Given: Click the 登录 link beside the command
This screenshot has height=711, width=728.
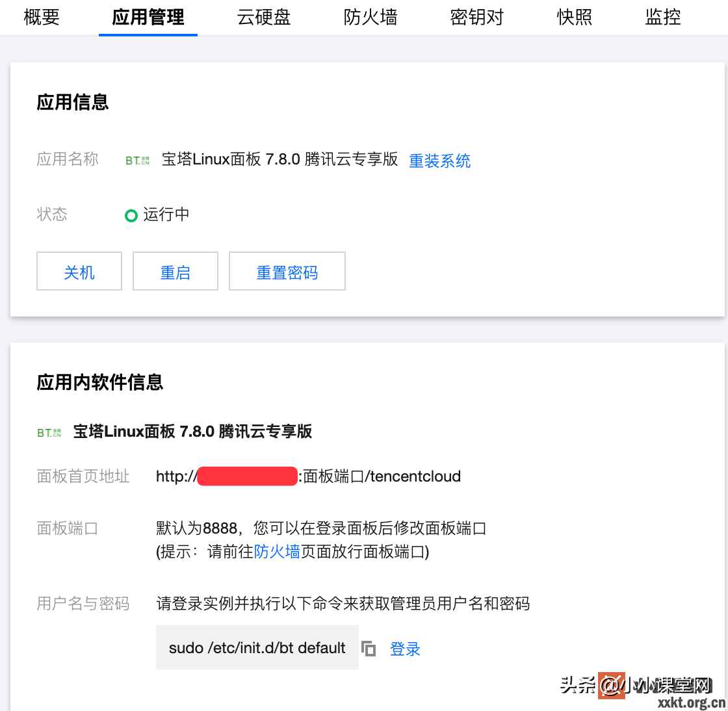Looking at the screenshot, I should [405, 649].
